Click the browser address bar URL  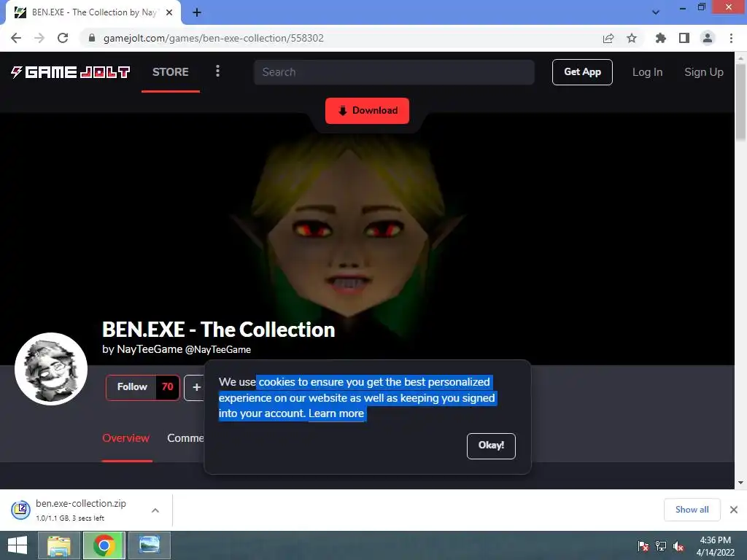coord(214,38)
